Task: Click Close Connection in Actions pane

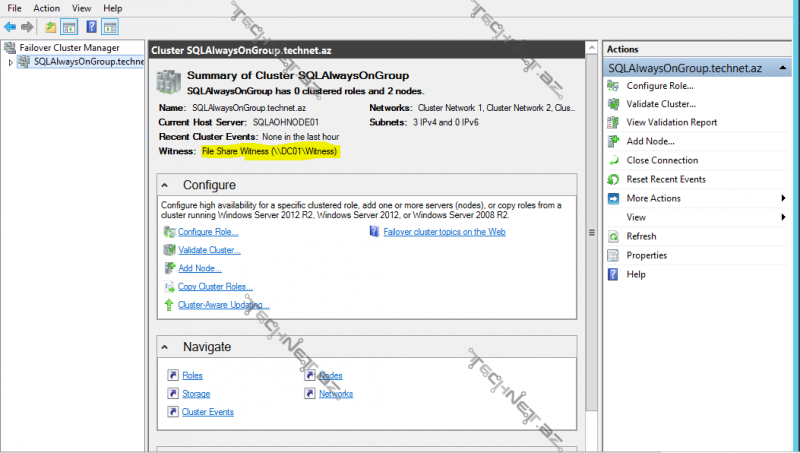Action: (x=662, y=160)
